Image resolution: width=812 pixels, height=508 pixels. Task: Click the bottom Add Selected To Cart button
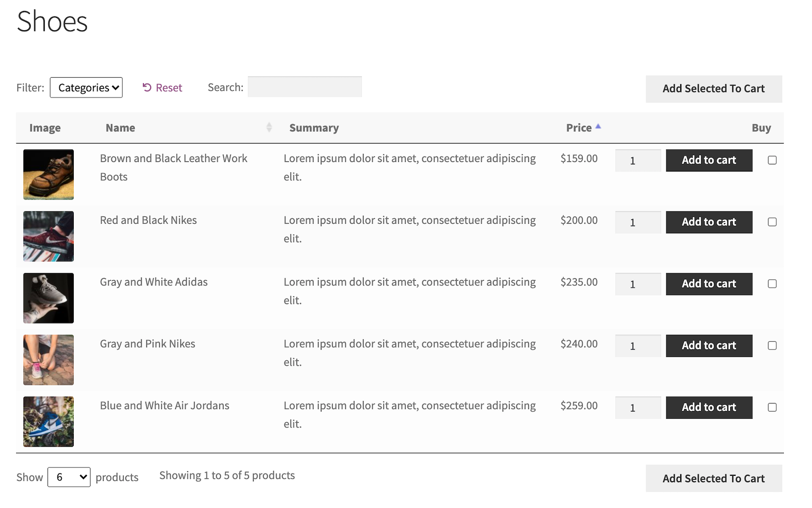(x=713, y=478)
